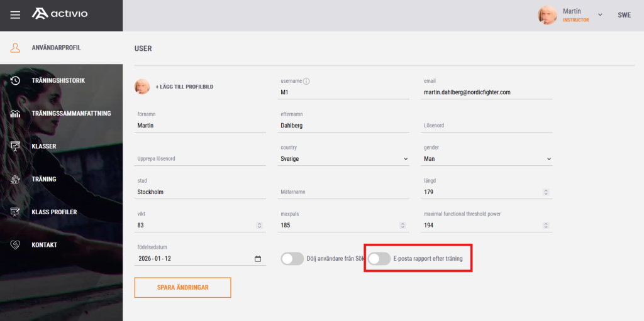Click the Klasser presentation board icon
Screen dimensions: 644x321
click(16, 146)
